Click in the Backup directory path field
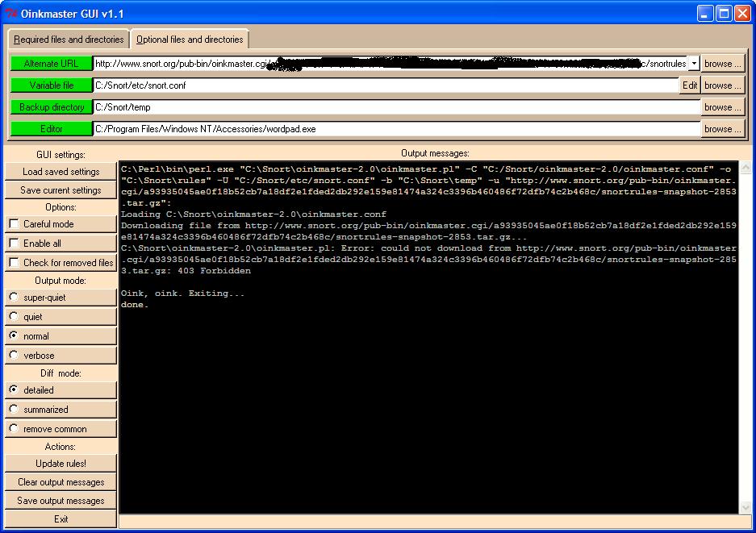 click(x=395, y=107)
